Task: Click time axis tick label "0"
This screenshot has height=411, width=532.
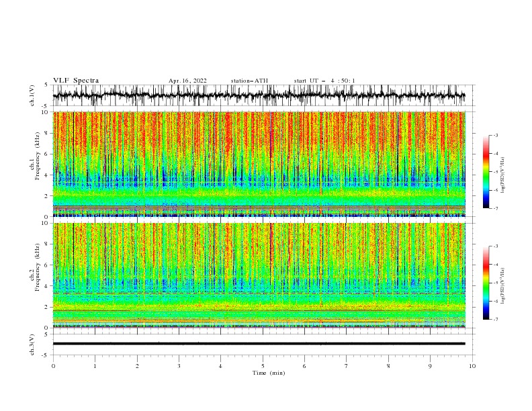Action: click(53, 366)
